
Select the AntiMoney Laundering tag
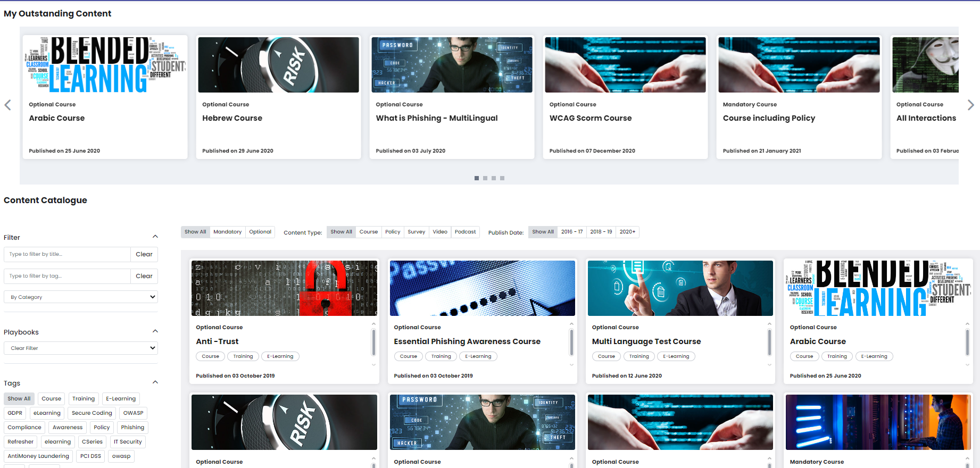tap(38, 456)
